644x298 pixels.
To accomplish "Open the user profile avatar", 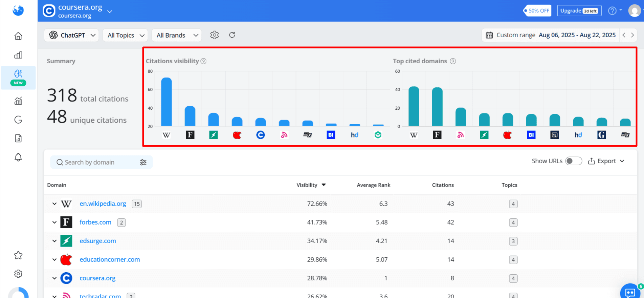I will pos(635,10).
